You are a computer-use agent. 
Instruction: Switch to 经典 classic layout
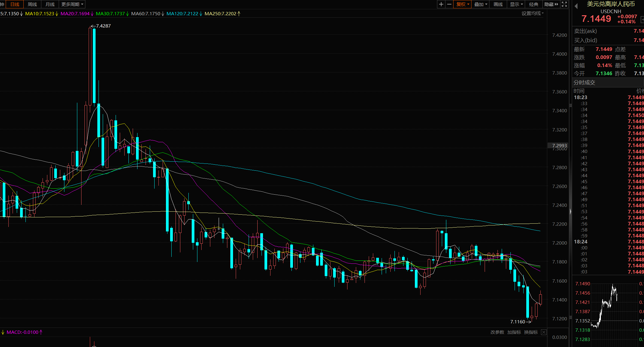(x=534, y=4)
